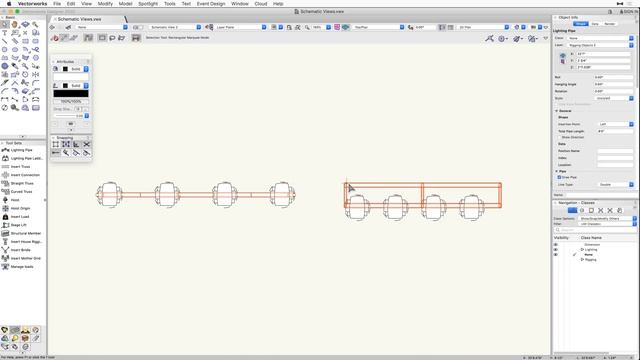Toggle Snap to Grid in Snapping palette
Screen dimensions: 640x360
click(56, 144)
